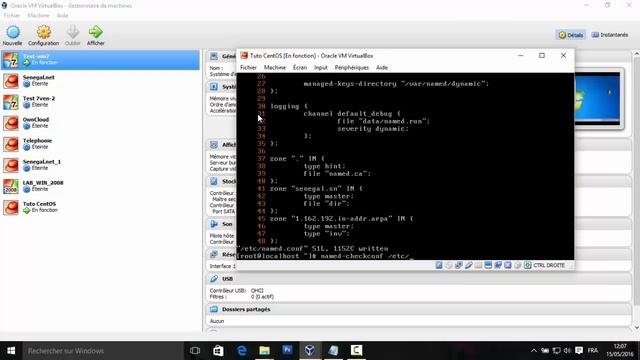This screenshot has width=640, height=360.
Task: Click in Rechercher sur Windows search box
Action: [103, 351]
